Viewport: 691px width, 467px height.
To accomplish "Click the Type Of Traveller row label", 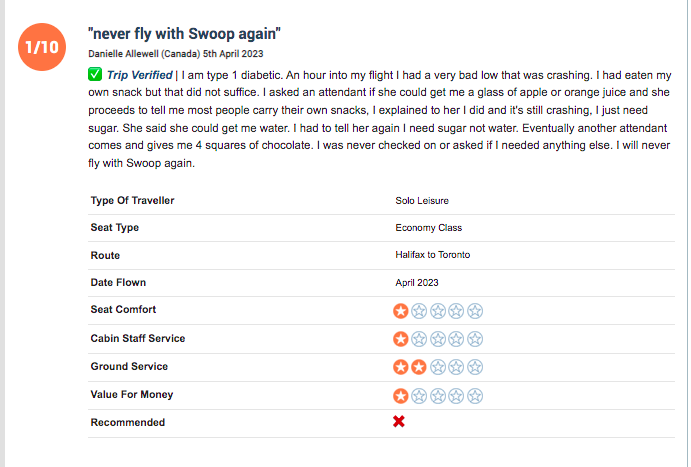I will point(132,201).
